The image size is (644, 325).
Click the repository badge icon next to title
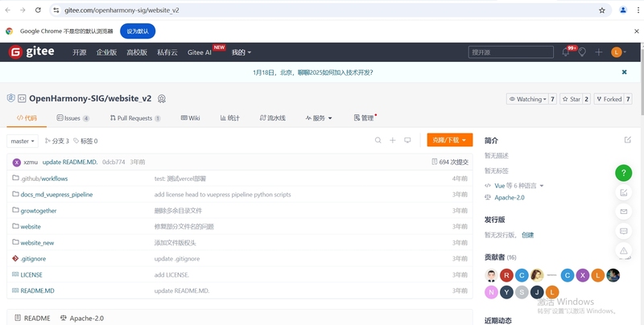point(162,99)
